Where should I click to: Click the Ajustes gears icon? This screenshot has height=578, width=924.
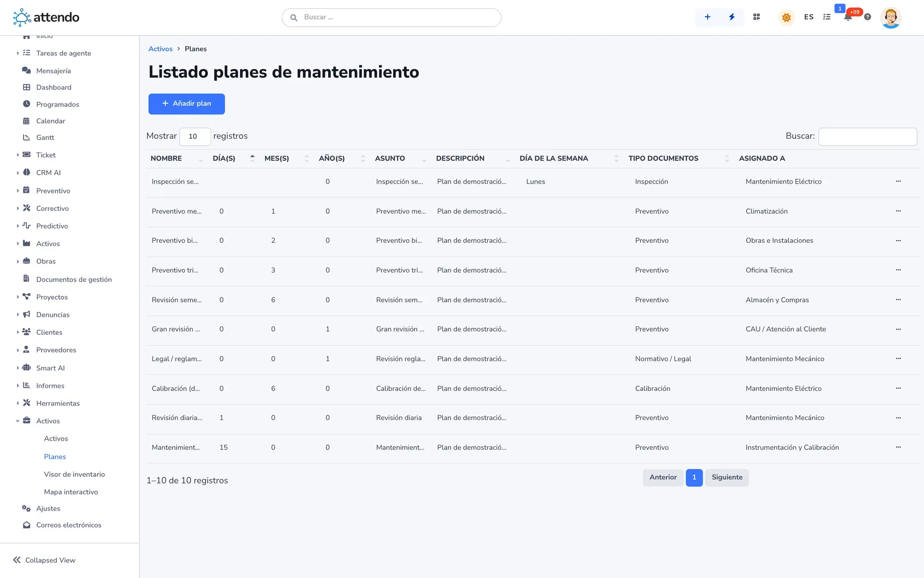26,508
